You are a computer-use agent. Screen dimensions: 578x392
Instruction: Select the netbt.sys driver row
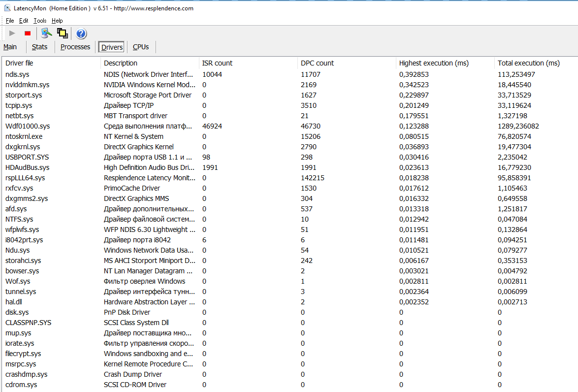(x=289, y=116)
